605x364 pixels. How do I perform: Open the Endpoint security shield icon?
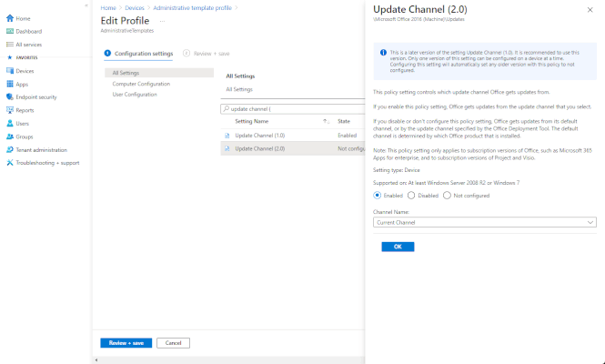coord(10,96)
